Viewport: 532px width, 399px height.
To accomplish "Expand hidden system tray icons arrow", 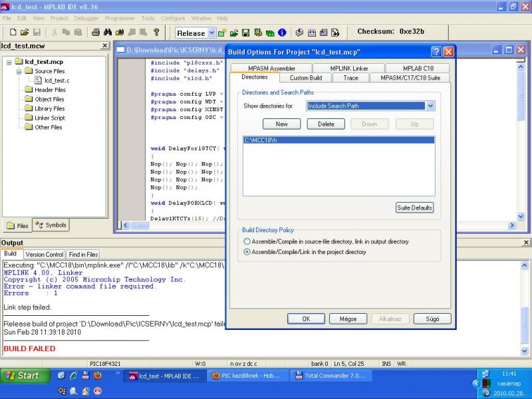I will tap(476, 384).
